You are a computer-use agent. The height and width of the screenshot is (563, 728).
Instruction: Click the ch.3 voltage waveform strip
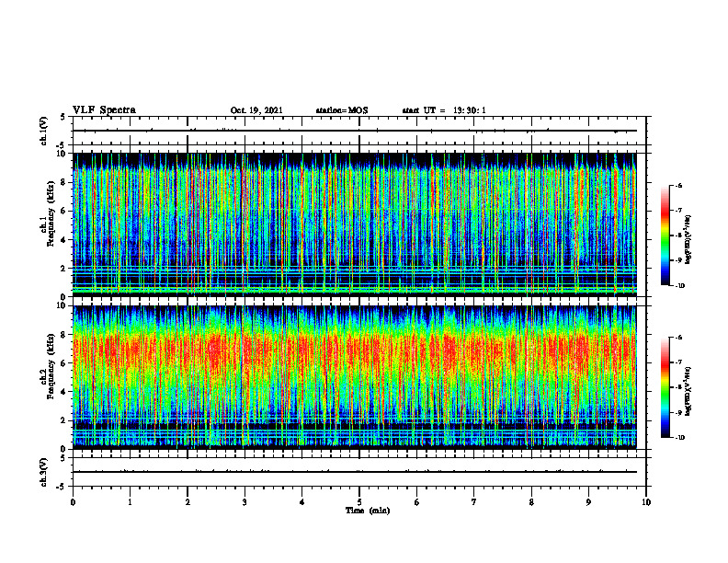[359, 472]
